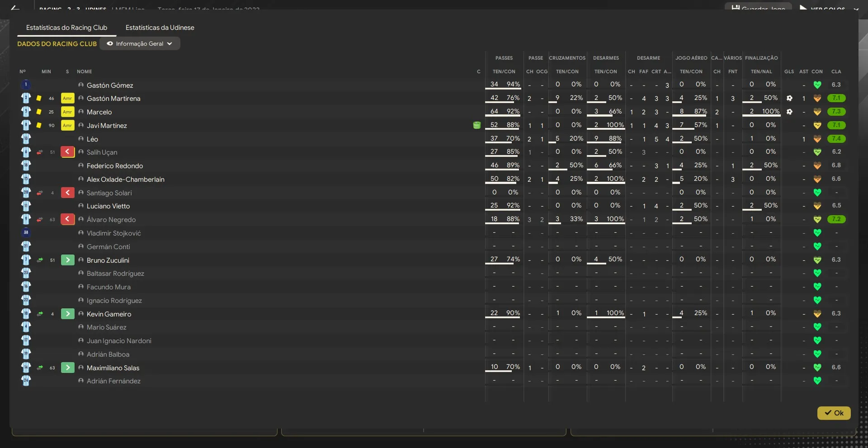Click JOGO AÉREO column group header
This screenshot has height=448, width=868.
[691, 58]
